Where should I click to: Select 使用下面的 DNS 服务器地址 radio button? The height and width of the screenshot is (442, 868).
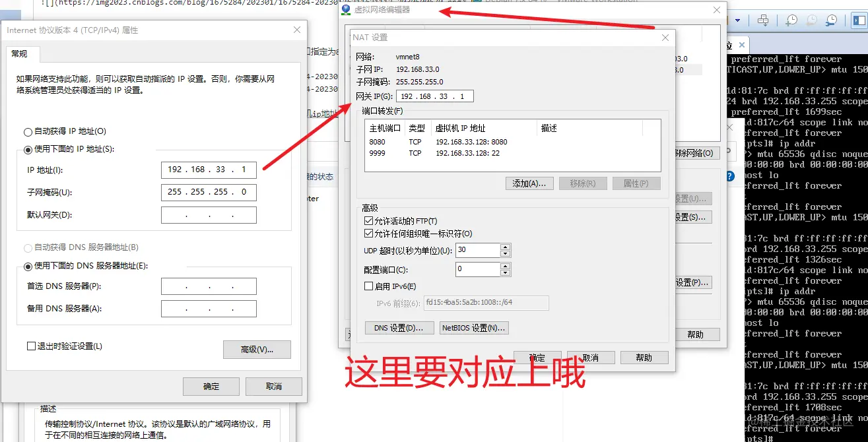28,267
